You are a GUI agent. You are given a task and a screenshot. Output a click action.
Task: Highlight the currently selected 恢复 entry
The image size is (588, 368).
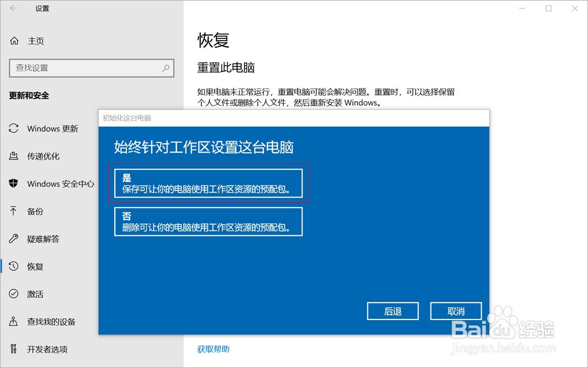[35, 266]
